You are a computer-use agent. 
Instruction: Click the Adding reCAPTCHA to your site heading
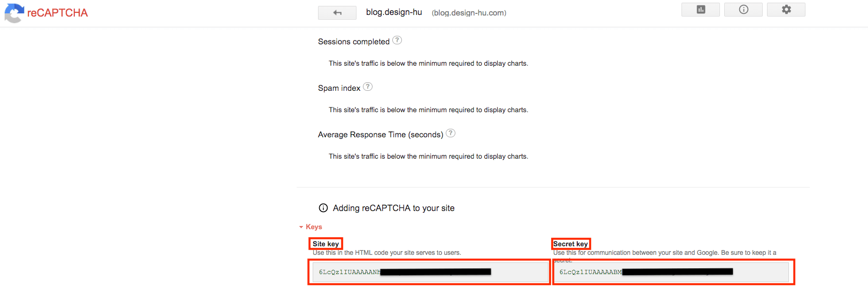coord(393,208)
